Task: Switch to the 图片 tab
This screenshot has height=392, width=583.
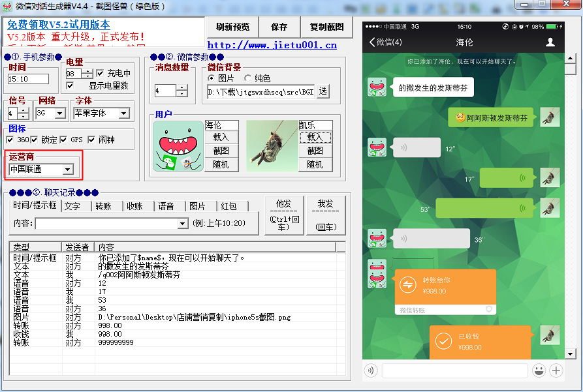Action: 197,206
